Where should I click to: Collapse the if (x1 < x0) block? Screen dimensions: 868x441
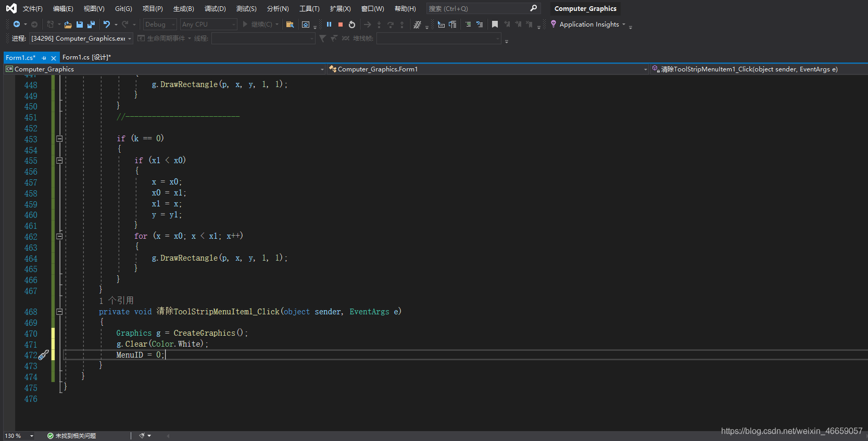(59, 161)
